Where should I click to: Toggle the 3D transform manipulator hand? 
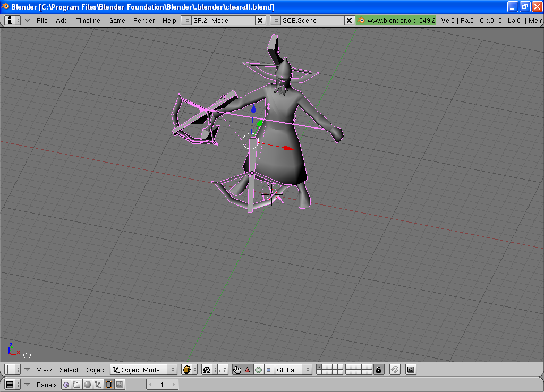237,370
